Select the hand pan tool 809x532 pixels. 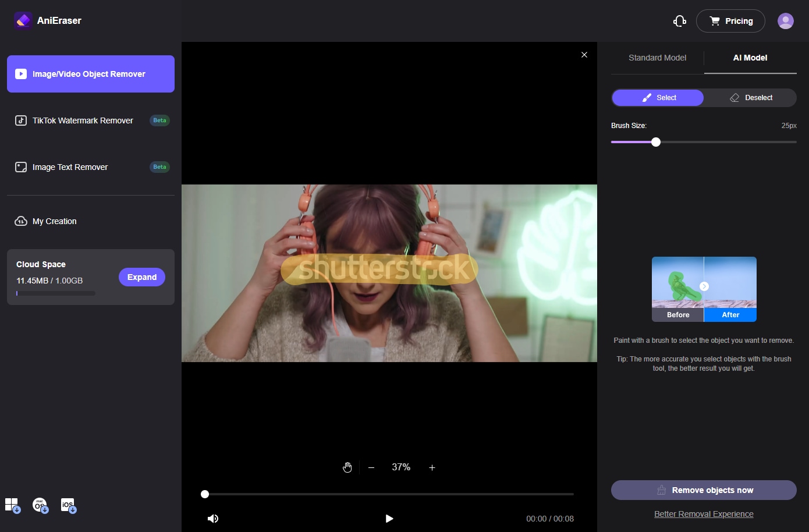click(347, 467)
